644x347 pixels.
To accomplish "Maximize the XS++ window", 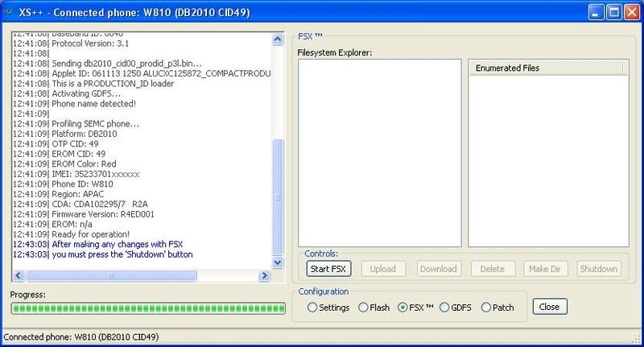I will (x=612, y=12).
